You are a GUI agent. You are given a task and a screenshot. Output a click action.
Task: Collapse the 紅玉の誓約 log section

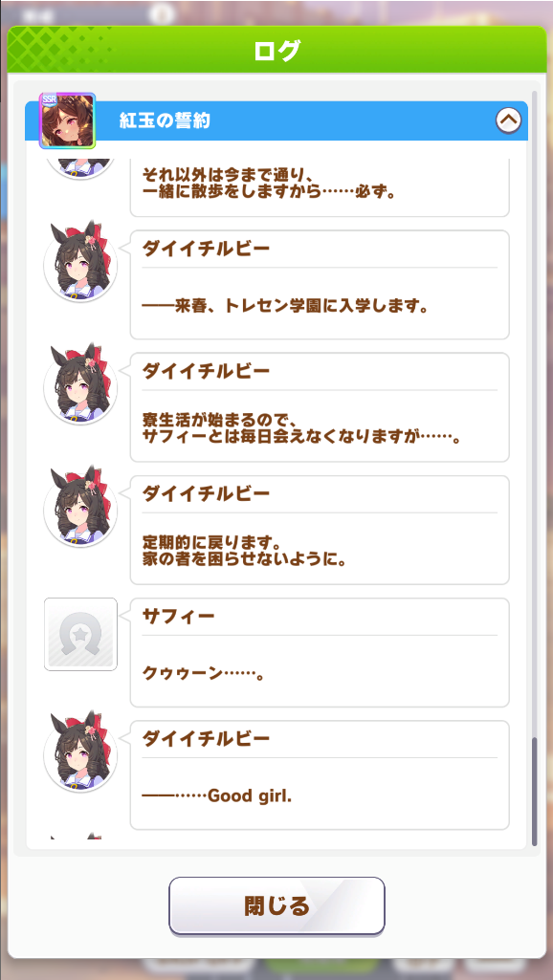point(509,120)
